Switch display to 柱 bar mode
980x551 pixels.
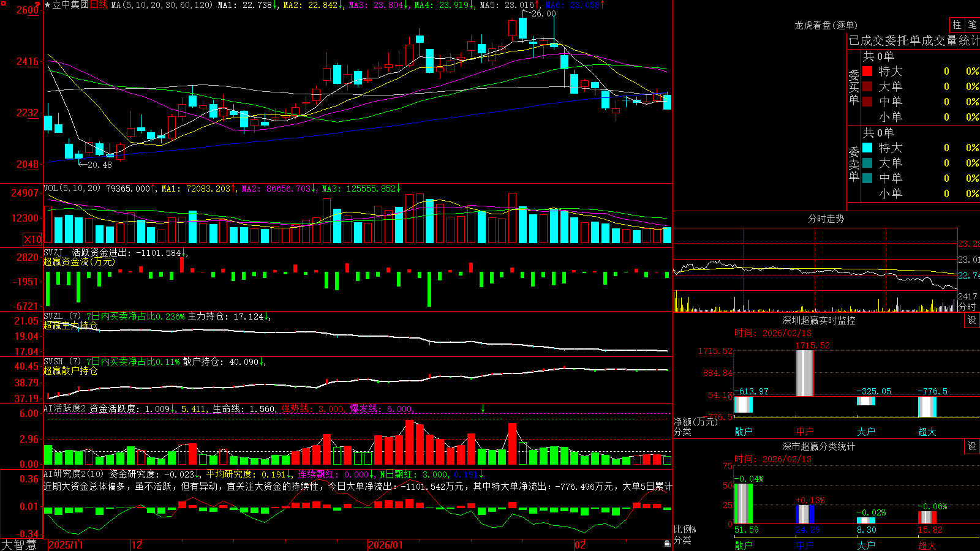(x=957, y=25)
